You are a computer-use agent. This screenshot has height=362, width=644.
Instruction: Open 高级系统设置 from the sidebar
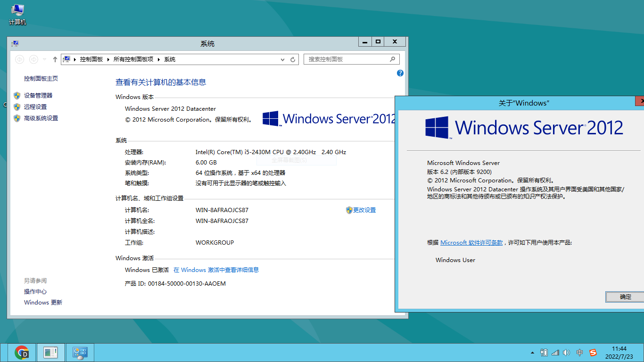pos(41,118)
